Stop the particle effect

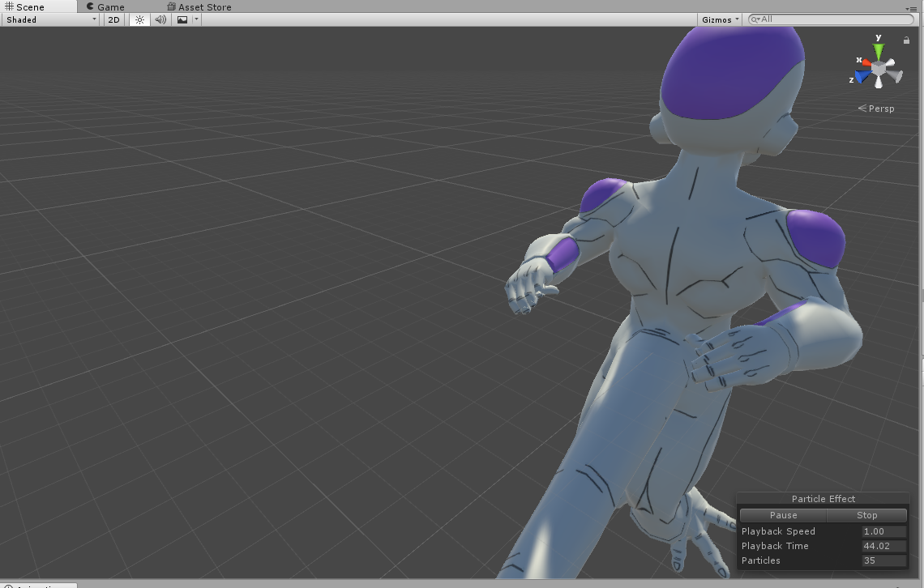pyautogui.click(x=866, y=515)
